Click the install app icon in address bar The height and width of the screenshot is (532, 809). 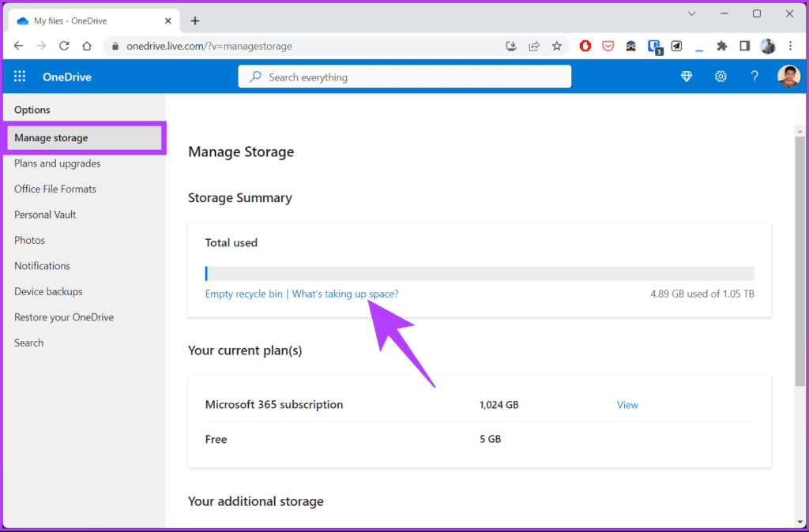[511, 46]
